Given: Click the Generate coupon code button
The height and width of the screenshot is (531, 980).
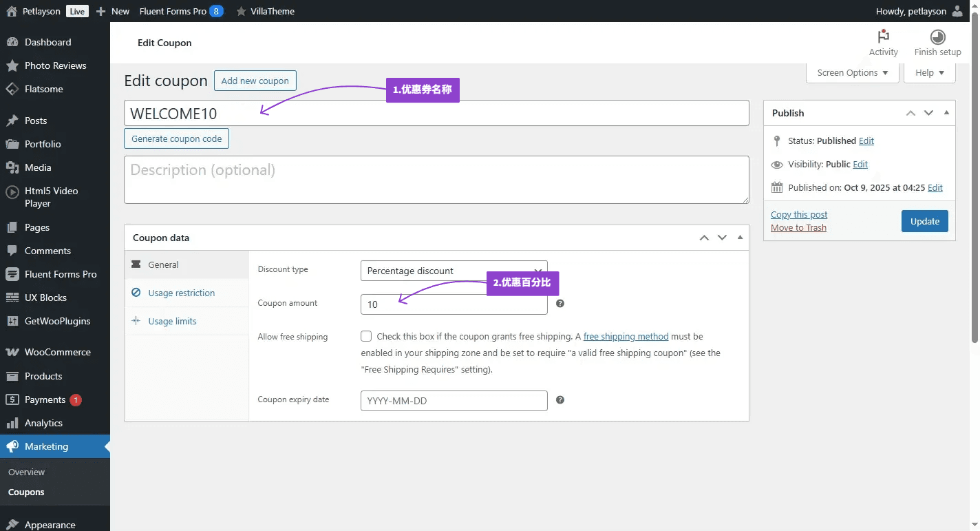Looking at the screenshot, I should coord(176,138).
